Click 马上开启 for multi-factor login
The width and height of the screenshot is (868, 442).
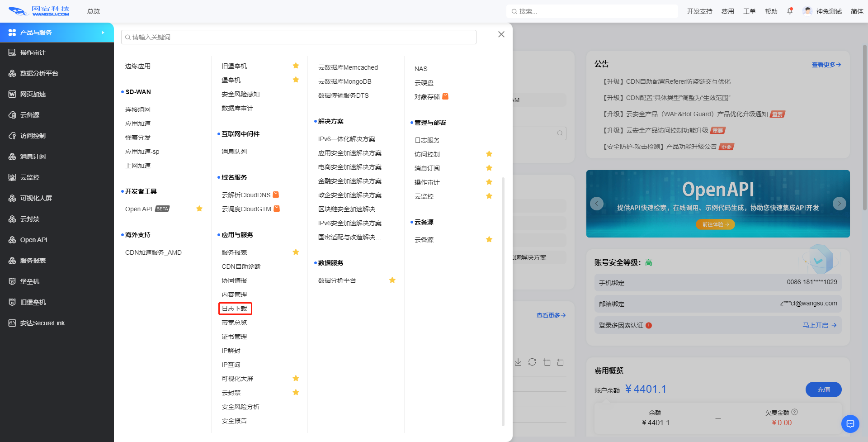click(x=819, y=325)
